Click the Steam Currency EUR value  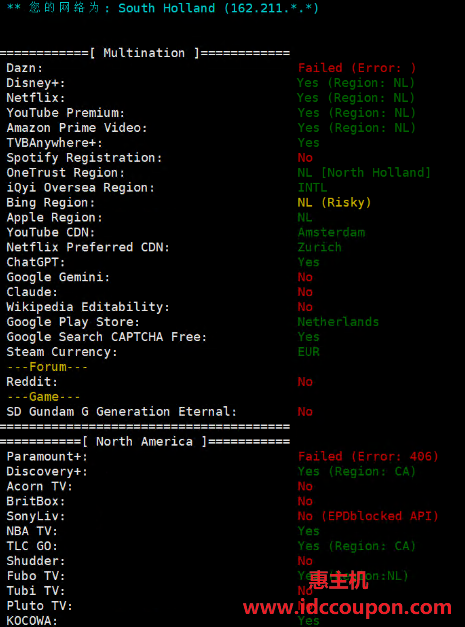point(309,352)
